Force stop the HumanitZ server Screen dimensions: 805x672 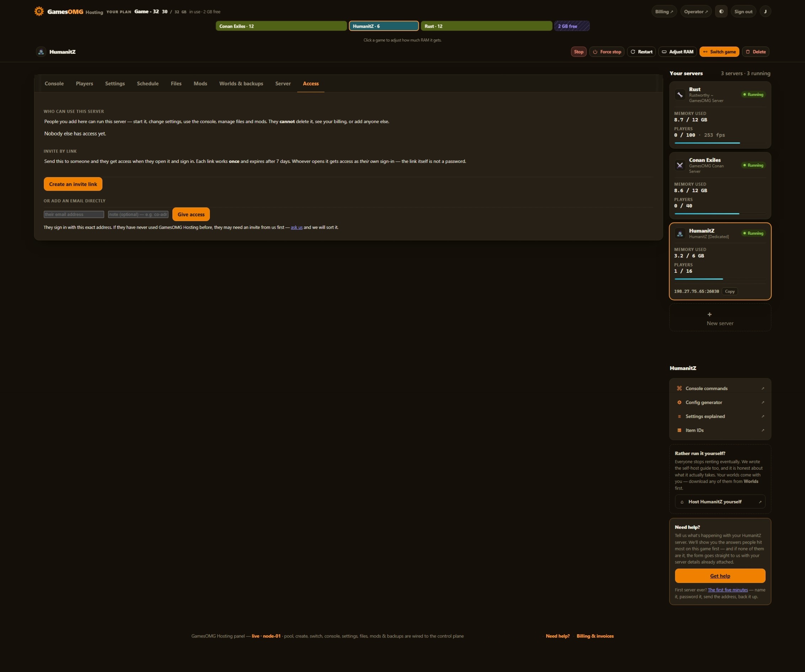click(x=607, y=52)
